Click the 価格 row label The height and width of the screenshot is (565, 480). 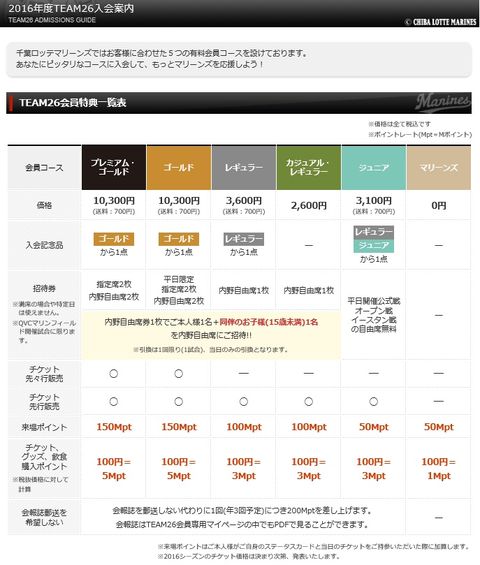(44, 205)
